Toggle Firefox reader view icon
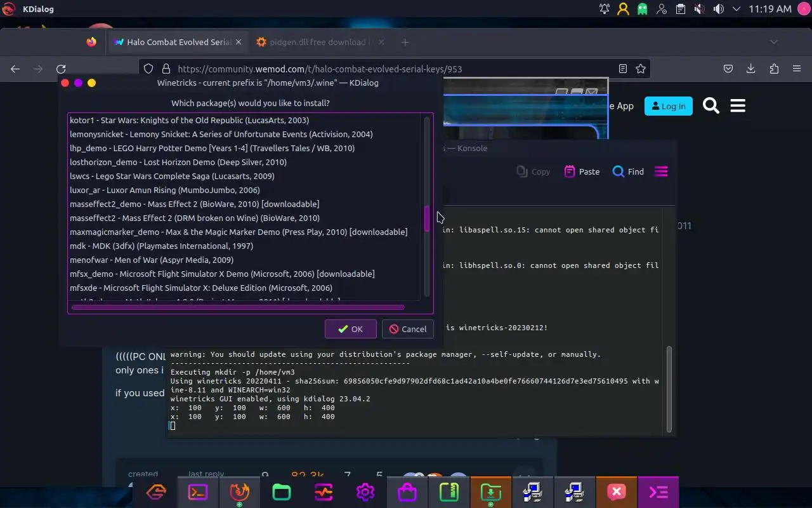 [623, 69]
